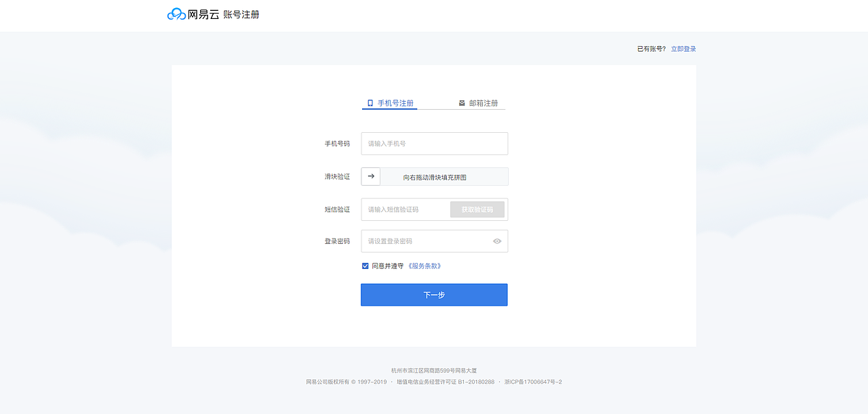Click the envelope icon on 邮箱注册 tab
The width and height of the screenshot is (868, 414).
pos(462,103)
